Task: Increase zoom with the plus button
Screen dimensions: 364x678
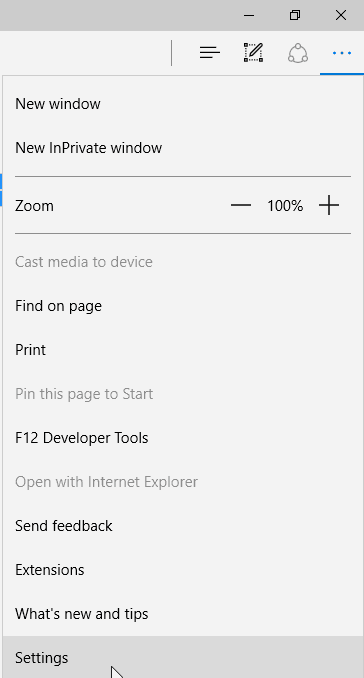Action: (329, 205)
